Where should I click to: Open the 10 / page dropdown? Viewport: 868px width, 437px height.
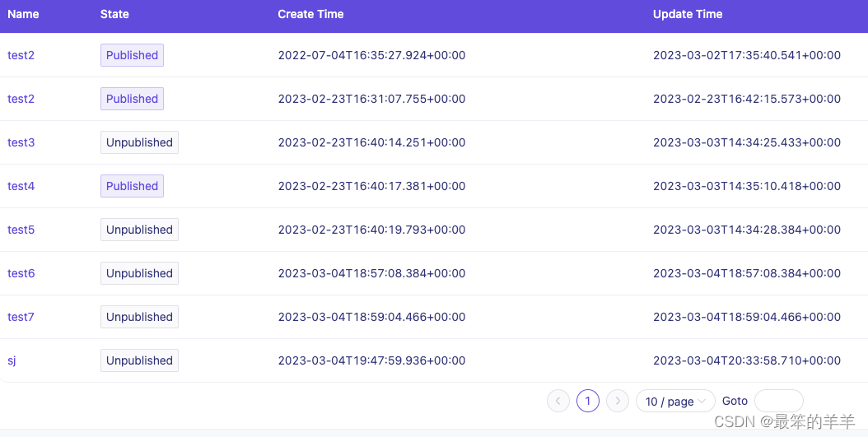[x=675, y=401]
